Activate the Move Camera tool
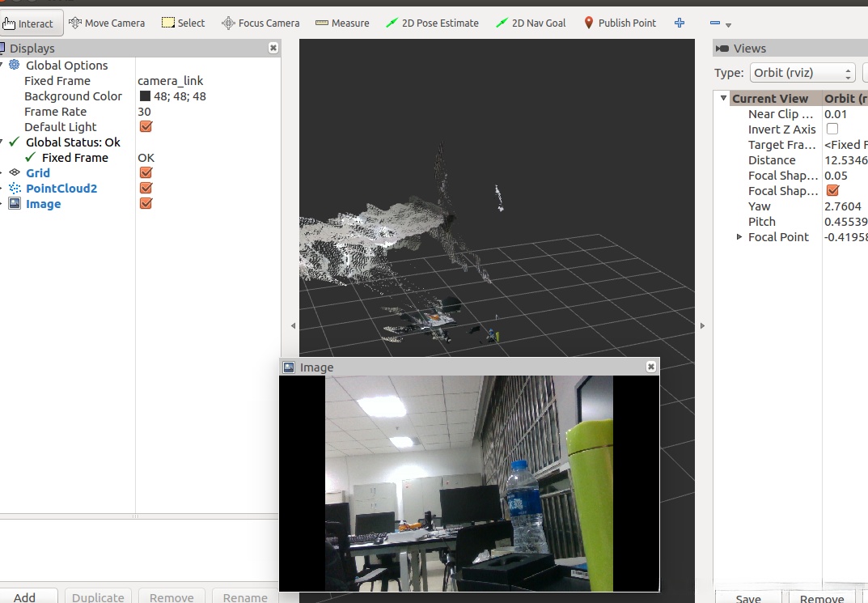This screenshot has height=603, width=868. click(x=107, y=23)
